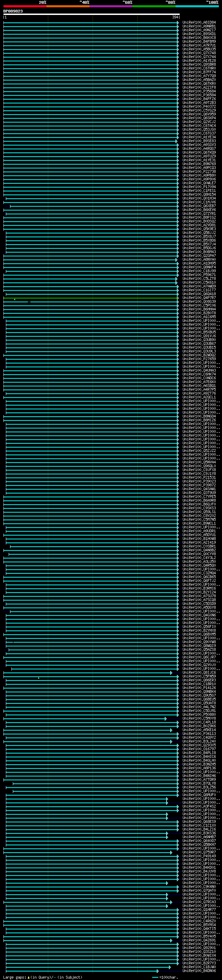Select the UniRef100_C7YPE5 hit label
Viewport: 222px width, 980px height.
(199, 496)
